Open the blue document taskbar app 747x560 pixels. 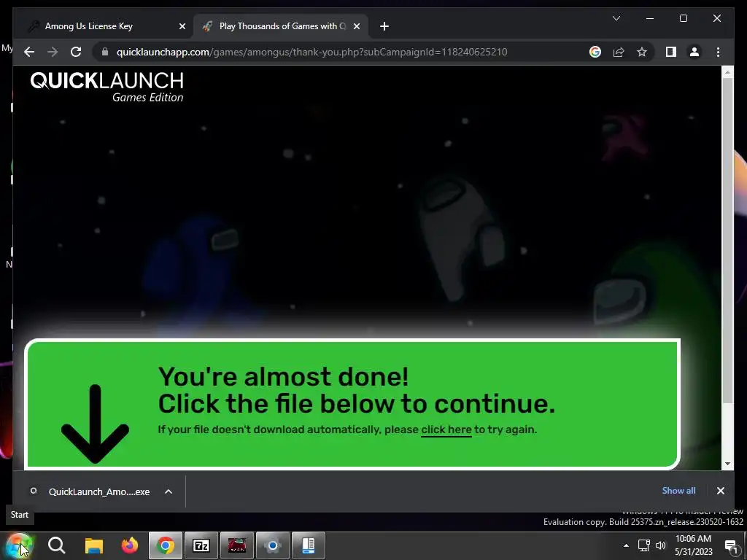click(309, 545)
